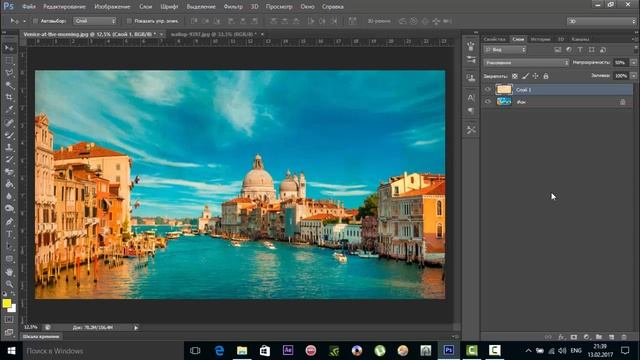This screenshot has width=640, height=360.
Task: Click the yellow foreground color swatch
Action: pyautogui.click(x=6, y=303)
